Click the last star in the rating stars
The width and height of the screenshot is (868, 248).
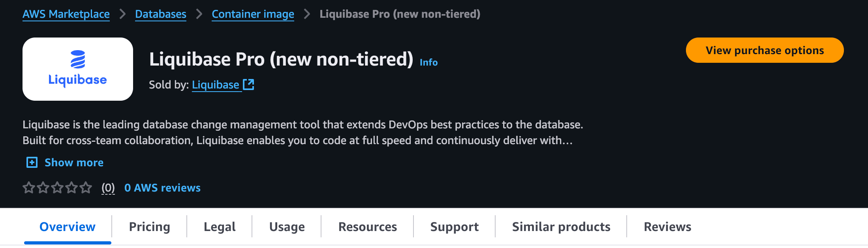tap(86, 188)
